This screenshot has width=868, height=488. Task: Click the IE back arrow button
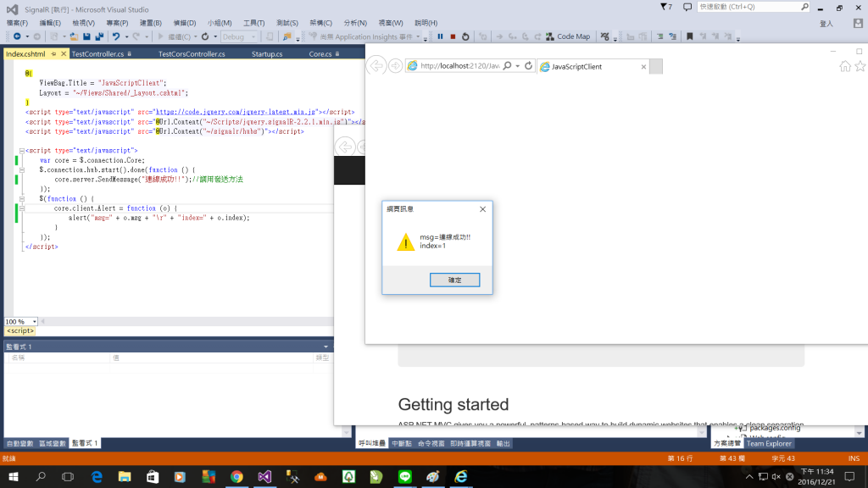pos(376,66)
